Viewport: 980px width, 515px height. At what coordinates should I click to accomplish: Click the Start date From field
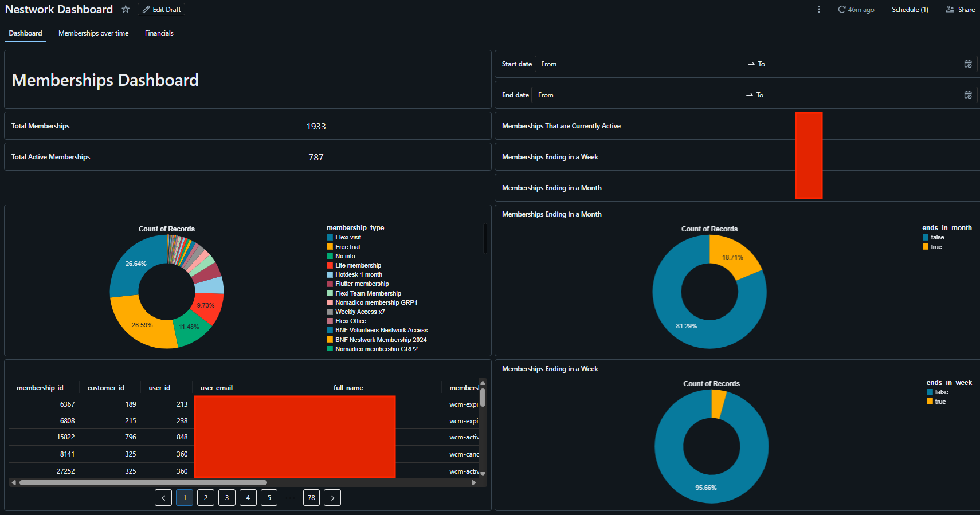click(x=641, y=64)
